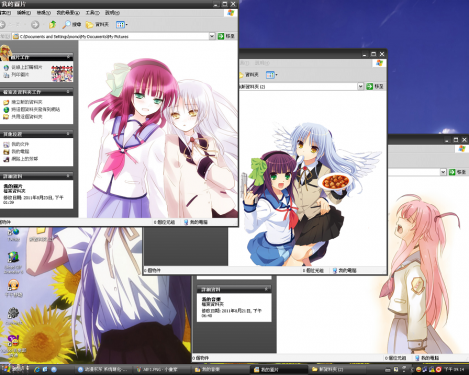The width and height of the screenshot is (469, 375).
Task: Expand address dropdown in New Folder (2) window
Action: tap(360, 86)
